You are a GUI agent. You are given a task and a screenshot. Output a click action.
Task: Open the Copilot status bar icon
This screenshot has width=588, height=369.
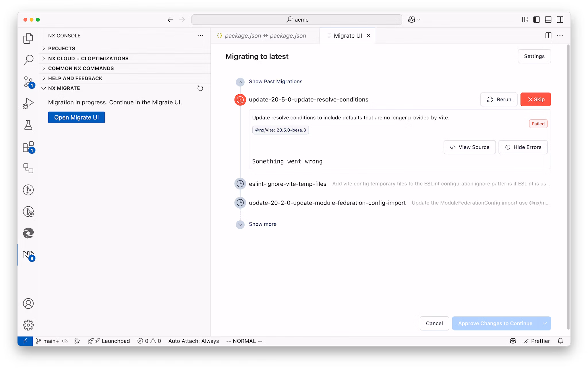pos(513,341)
